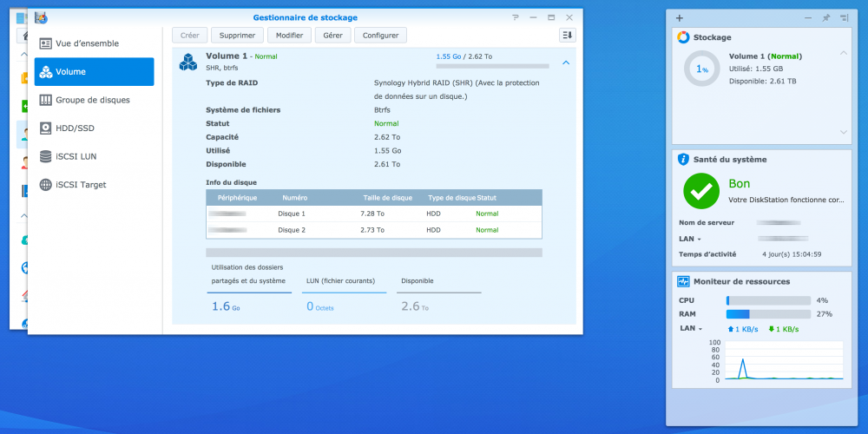Click the Temps d'activité value 4 jour(s) 15:04:59
The width and height of the screenshot is (868, 434).
pos(792,254)
